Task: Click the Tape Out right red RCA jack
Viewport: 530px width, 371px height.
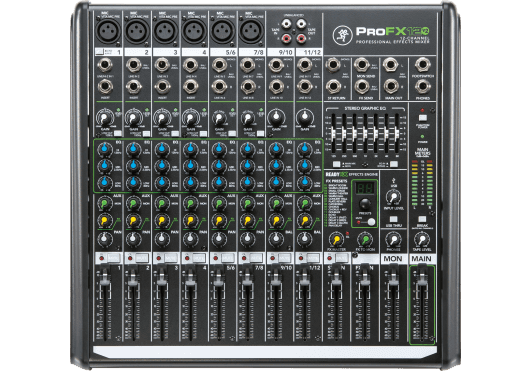Action: click(301, 39)
